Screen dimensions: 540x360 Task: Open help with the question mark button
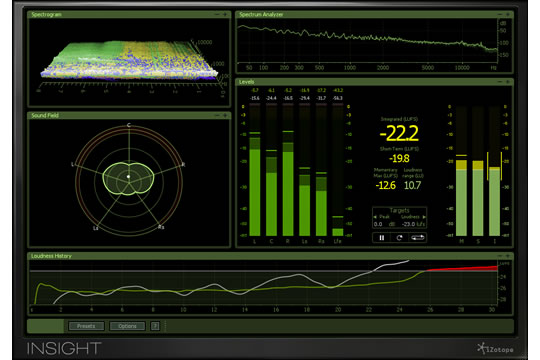[x=155, y=326]
